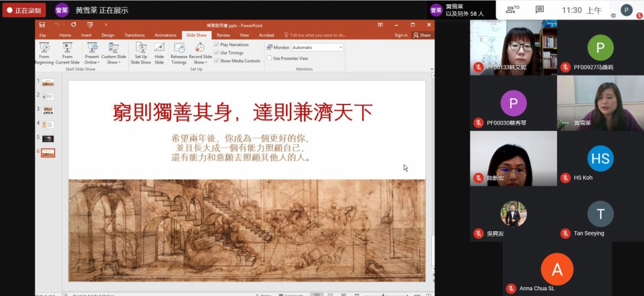The image size is (644, 296).
Task: Click the HS avatar of HS Koh
Action: click(601, 158)
